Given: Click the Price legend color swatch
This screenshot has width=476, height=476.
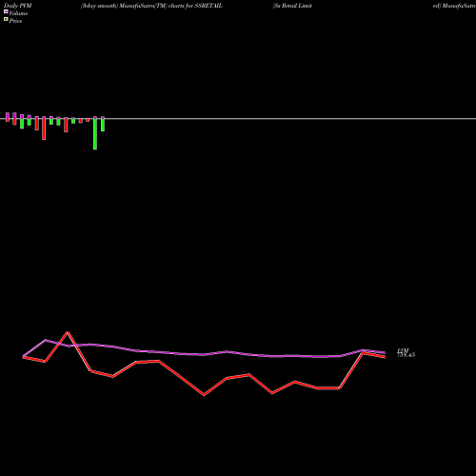Looking at the screenshot, I should 6,19.
